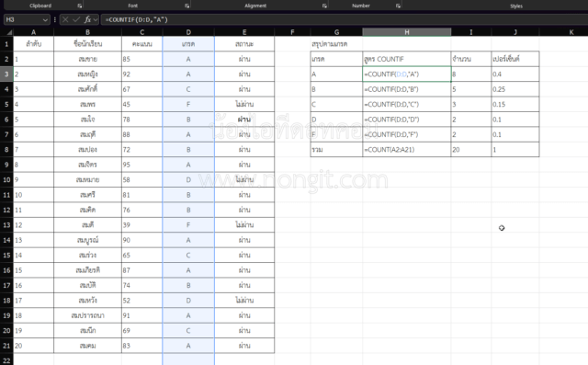588x365 pixels.
Task: Select cell with =COUNTIF(D:D,"B")
Action: click(406, 89)
